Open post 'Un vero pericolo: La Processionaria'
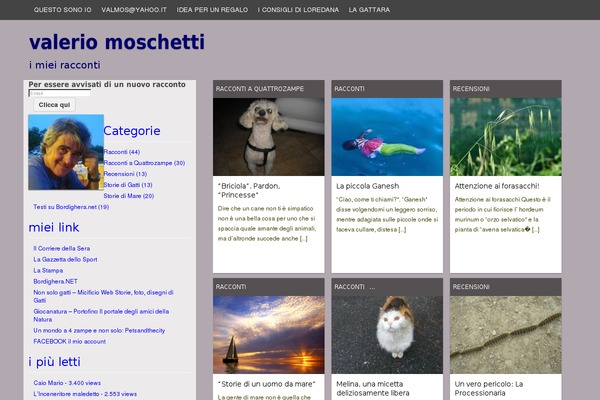The width and height of the screenshot is (600, 400). click(489, 389)
